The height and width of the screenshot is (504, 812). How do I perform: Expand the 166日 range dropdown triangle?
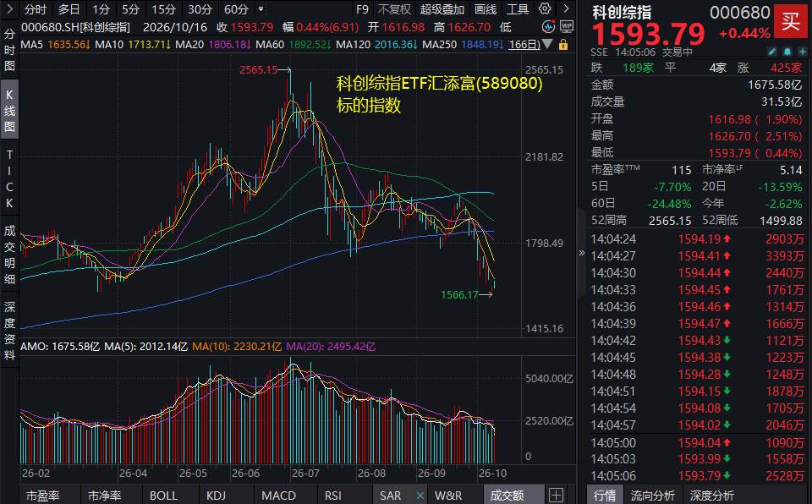[547, 45]
